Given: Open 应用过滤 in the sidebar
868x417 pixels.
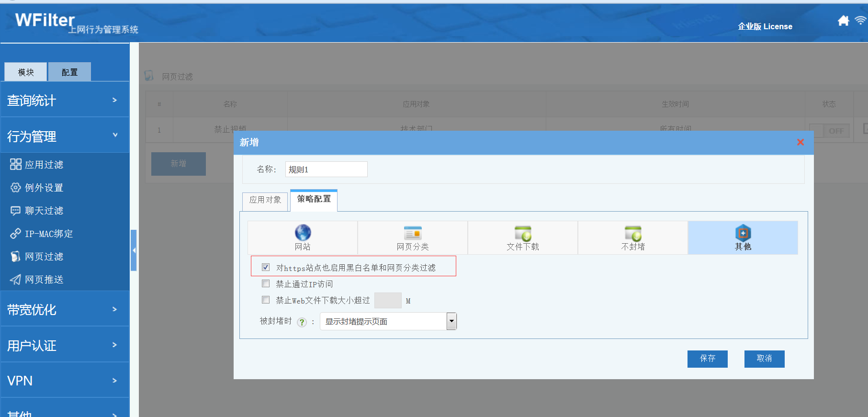Looking at the screenshot, I should (44, 165).
